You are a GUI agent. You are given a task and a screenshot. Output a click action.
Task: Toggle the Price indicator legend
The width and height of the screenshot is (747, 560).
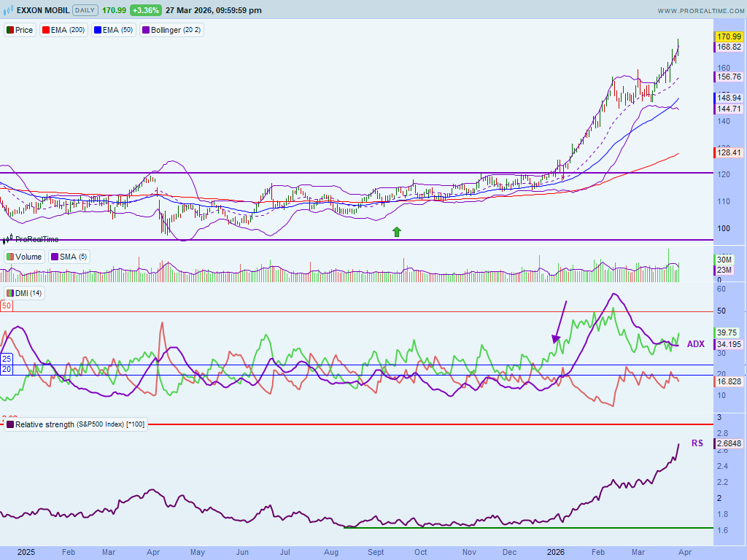20,30
